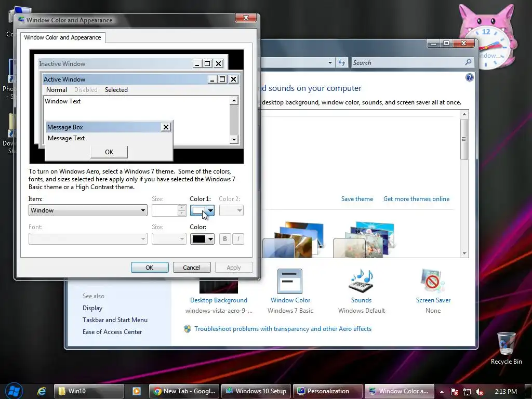Open the font Color dropdown arrow
The height and width of the screenshot is (399, 532).
point(211,239)
